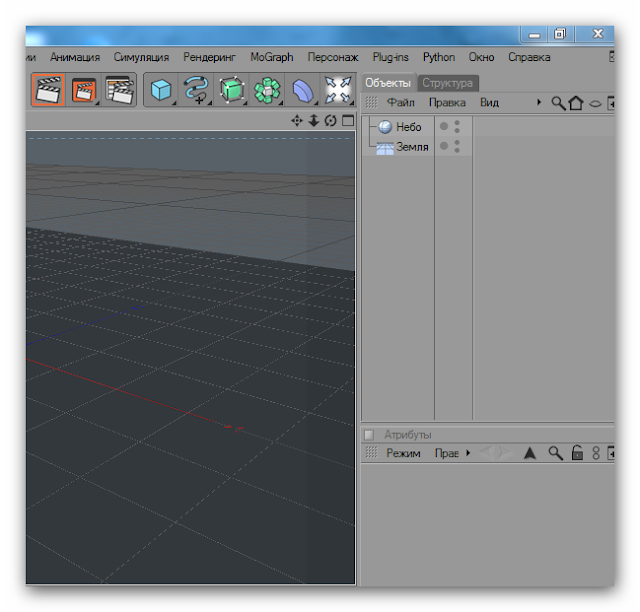The height and width of the screenshot is (612, 640).
Task: Click the Object Manager home icon
Action: (576, 103)
